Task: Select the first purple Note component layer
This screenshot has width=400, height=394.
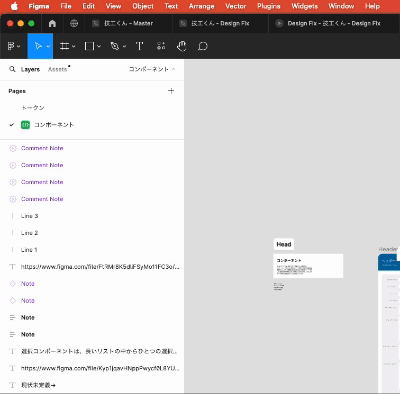Action: (92, 284)
